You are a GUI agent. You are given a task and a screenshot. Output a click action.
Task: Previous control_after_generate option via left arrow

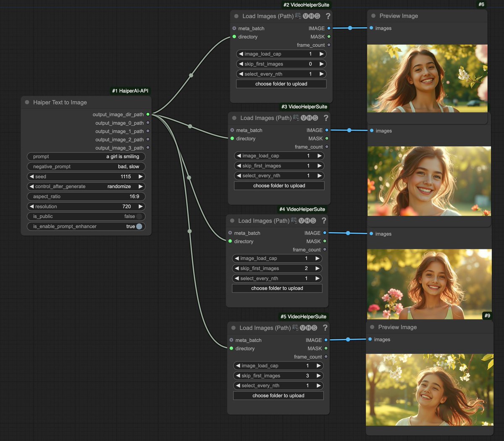point(32,186)
